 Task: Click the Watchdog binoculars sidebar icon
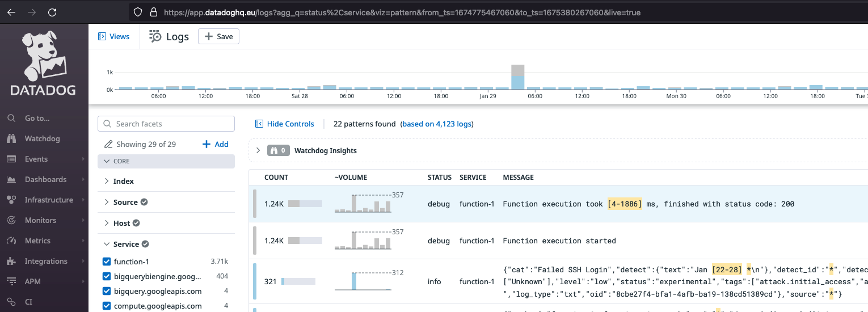click(x=11, y=138)
